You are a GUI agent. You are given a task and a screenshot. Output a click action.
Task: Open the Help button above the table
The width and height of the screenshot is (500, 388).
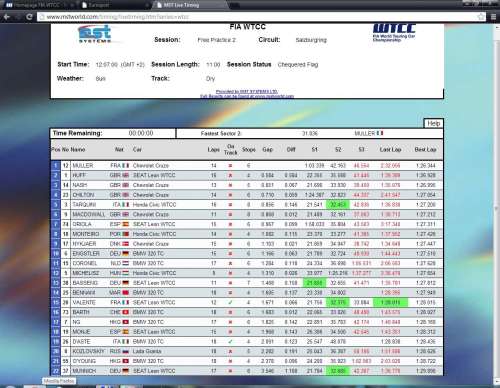433,123
